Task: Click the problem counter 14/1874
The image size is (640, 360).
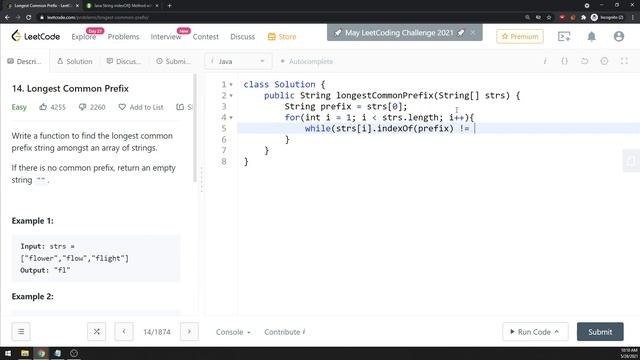Action: click(x=157, y=332)
